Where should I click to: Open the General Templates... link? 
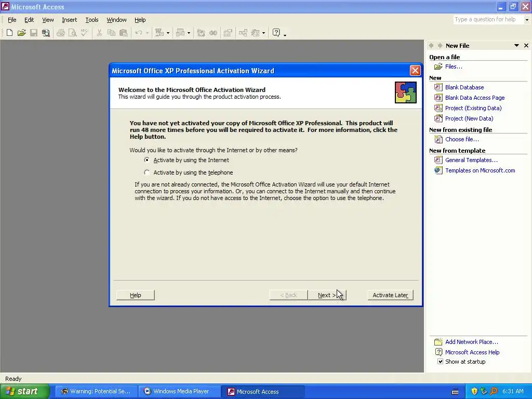point(471,160)
